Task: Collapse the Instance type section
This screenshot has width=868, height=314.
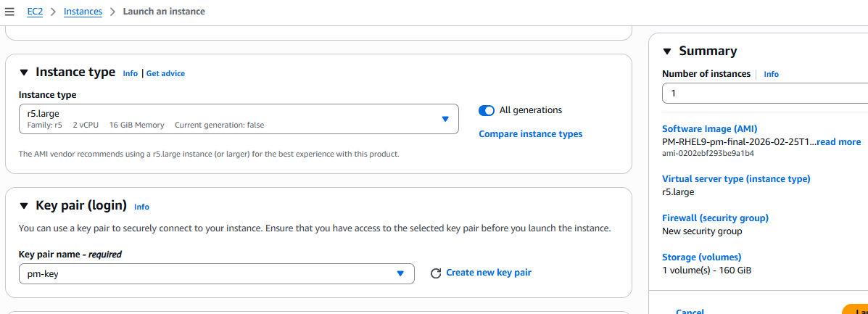Action: pyautogui.click(x=23, y=73)
